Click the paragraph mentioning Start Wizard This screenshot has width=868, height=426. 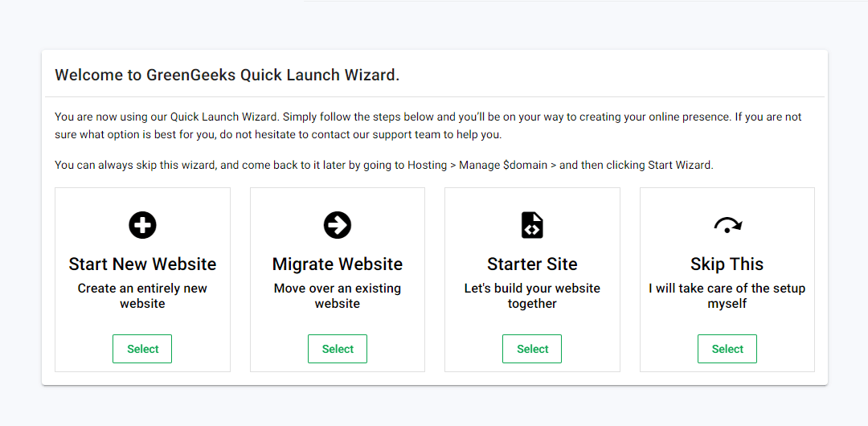click(x=384, y=165)
